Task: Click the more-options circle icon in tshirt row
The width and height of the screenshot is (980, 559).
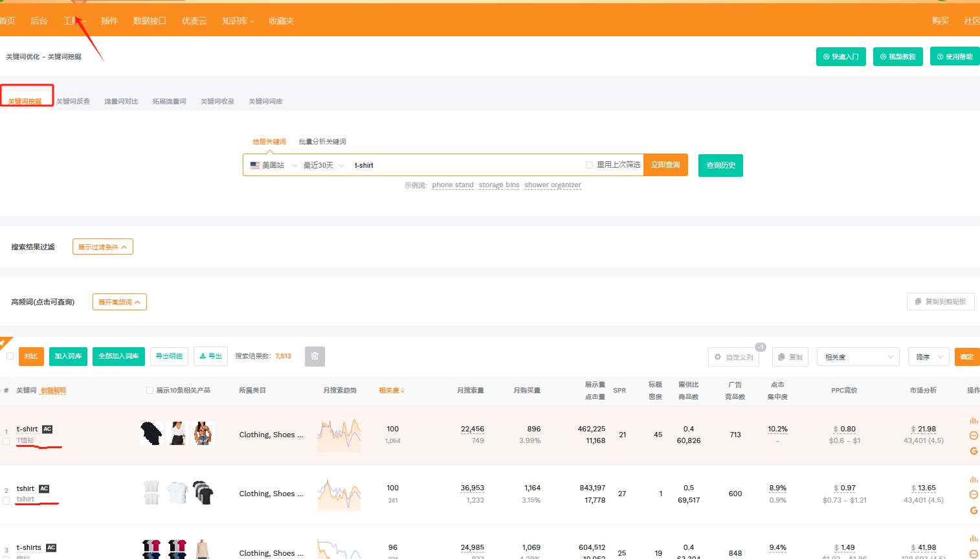Action: (974, 494)
